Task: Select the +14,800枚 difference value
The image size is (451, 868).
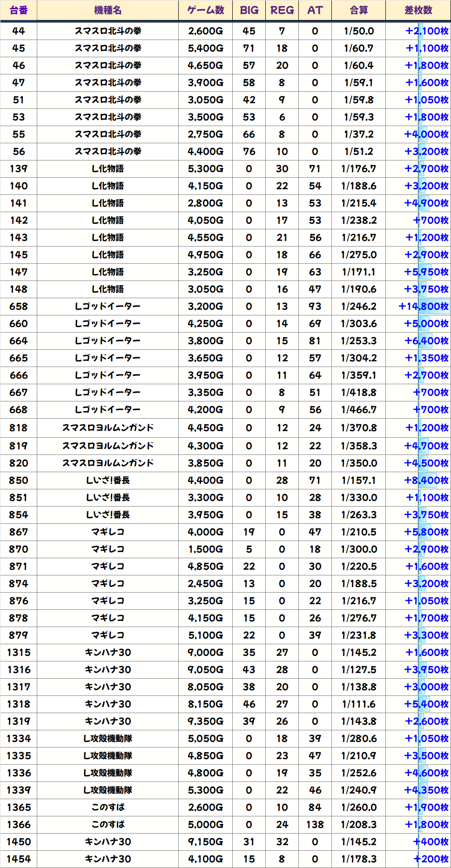Action: point(423,307)
